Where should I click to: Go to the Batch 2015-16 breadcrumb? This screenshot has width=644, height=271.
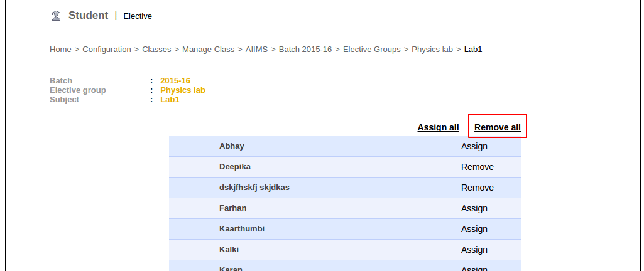coord(305,49)
